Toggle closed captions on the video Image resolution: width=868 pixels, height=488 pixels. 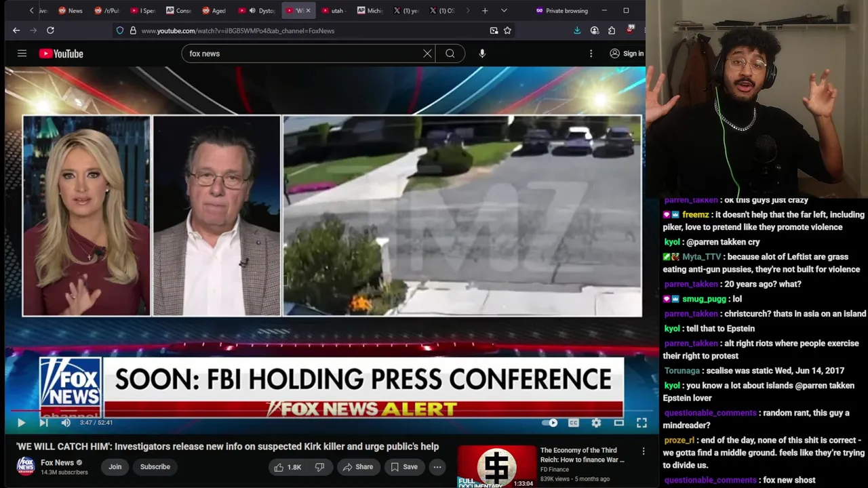coord(574,423)
